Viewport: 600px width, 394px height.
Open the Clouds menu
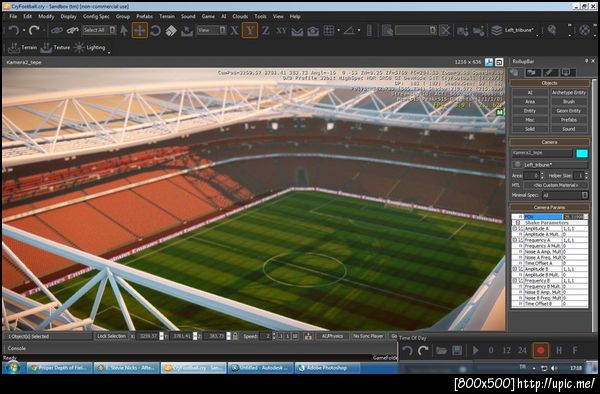tap(240, 16)
